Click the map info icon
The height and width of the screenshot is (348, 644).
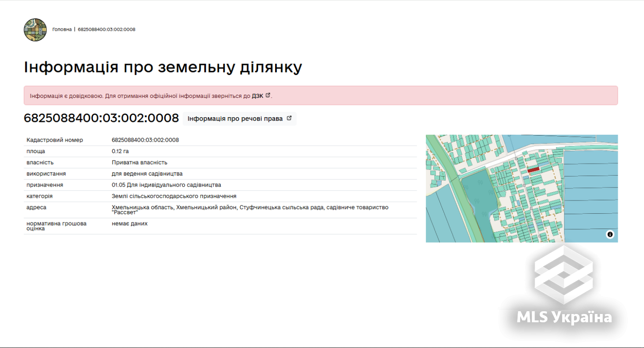610,234
